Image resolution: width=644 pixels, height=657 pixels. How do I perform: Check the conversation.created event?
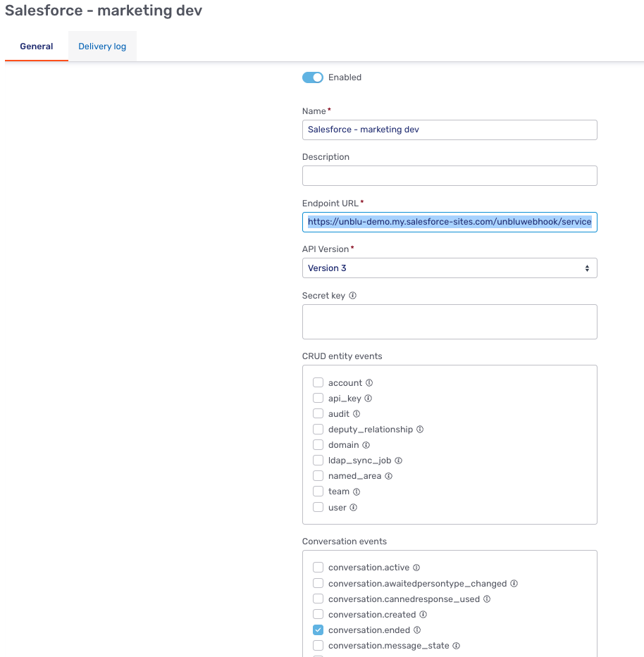[318, 614]
